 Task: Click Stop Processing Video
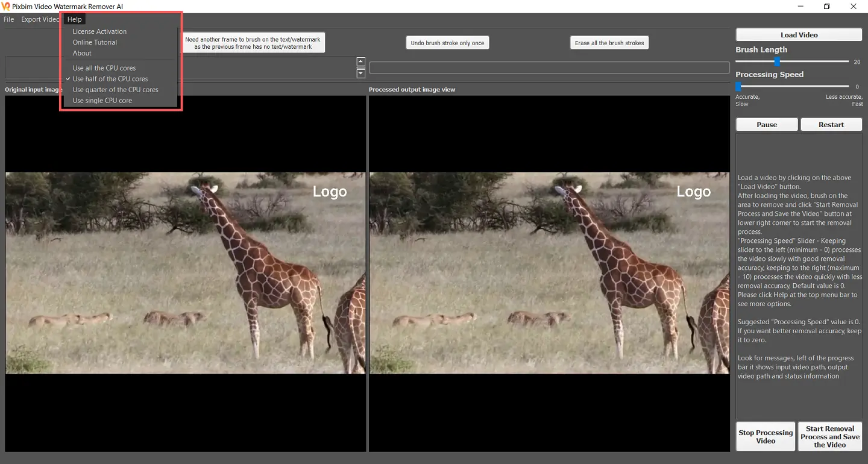coord(765,436)
